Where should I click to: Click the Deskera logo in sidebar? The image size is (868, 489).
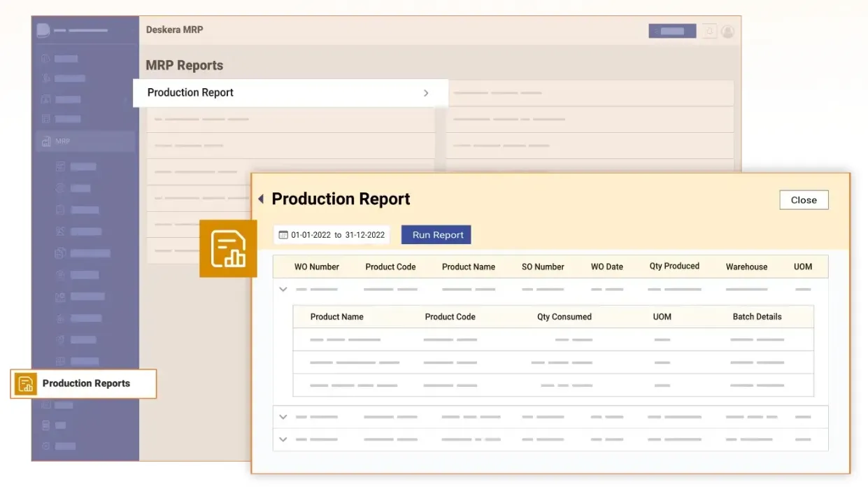click(43, 30)
